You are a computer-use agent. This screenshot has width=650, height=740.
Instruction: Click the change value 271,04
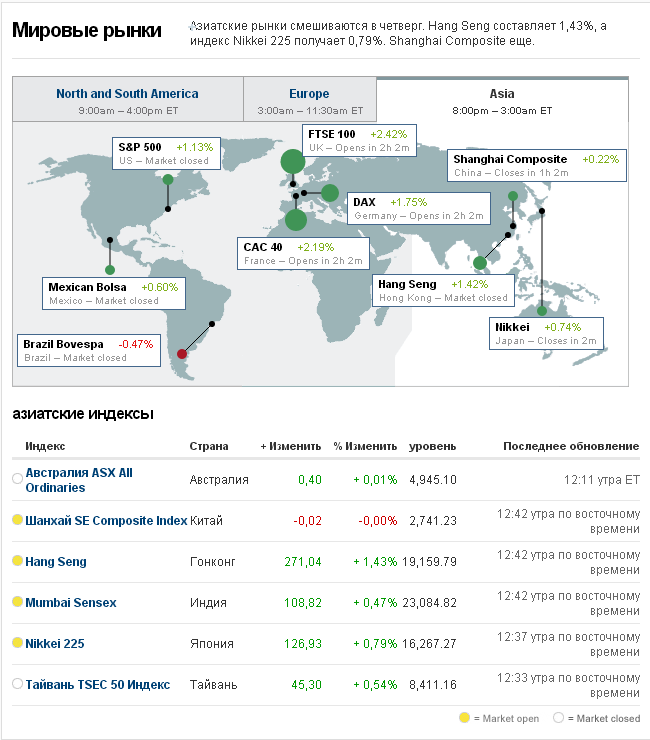[x=303, y=562]
